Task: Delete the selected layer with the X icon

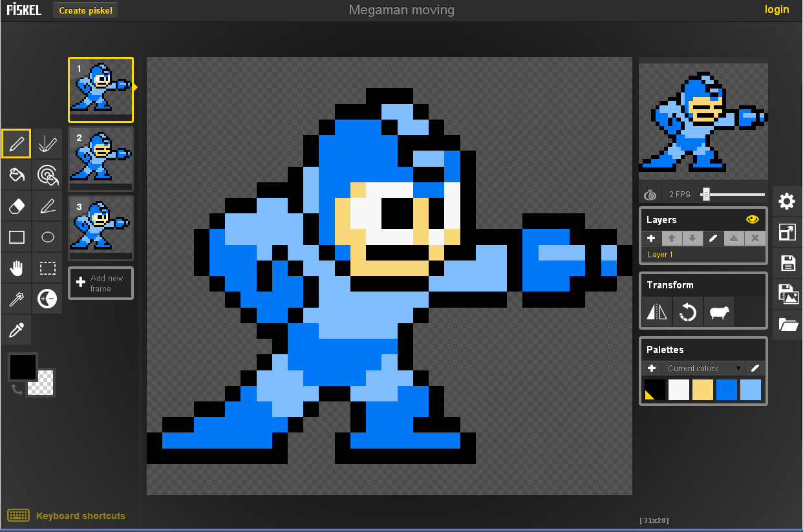Action: pyautogui.click(x=755, y=239)
